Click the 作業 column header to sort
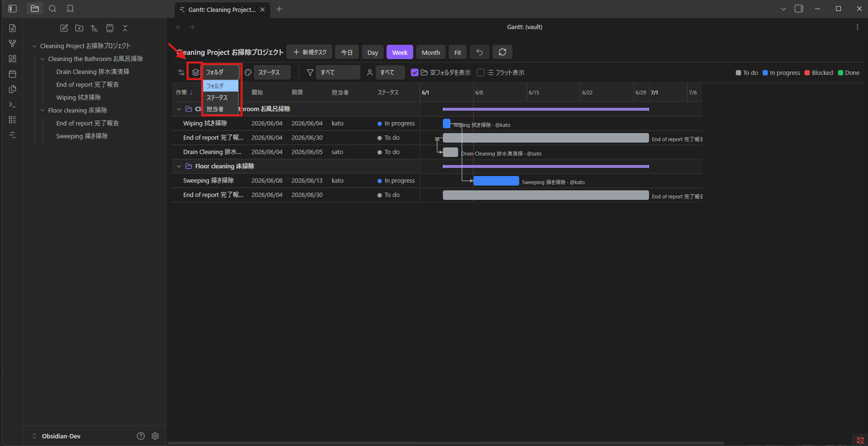 184,92
